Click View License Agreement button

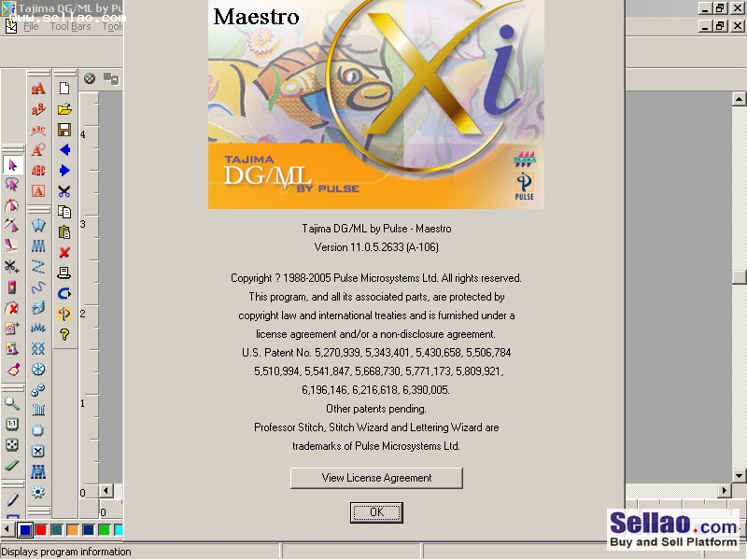(x=376, y=478)
